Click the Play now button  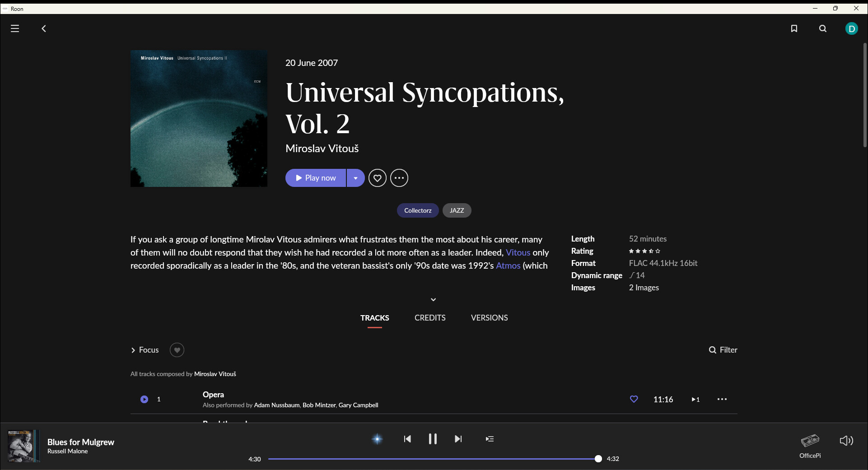click(316, 178)
